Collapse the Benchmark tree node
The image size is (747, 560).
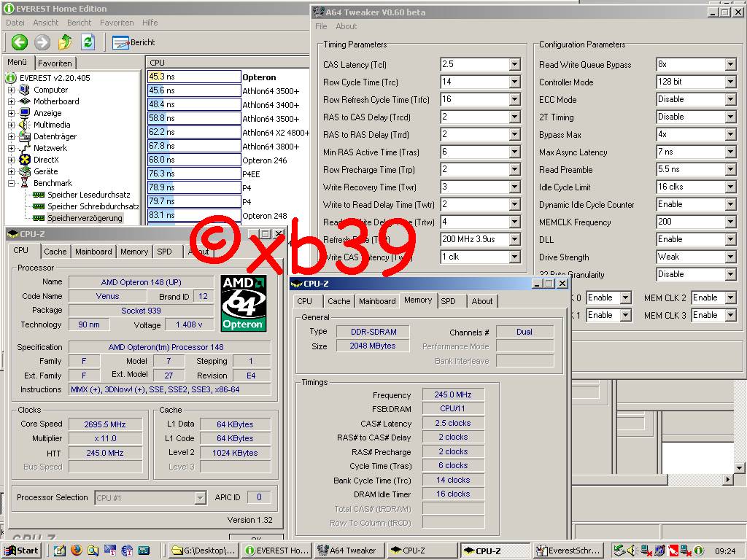[12, 183]
